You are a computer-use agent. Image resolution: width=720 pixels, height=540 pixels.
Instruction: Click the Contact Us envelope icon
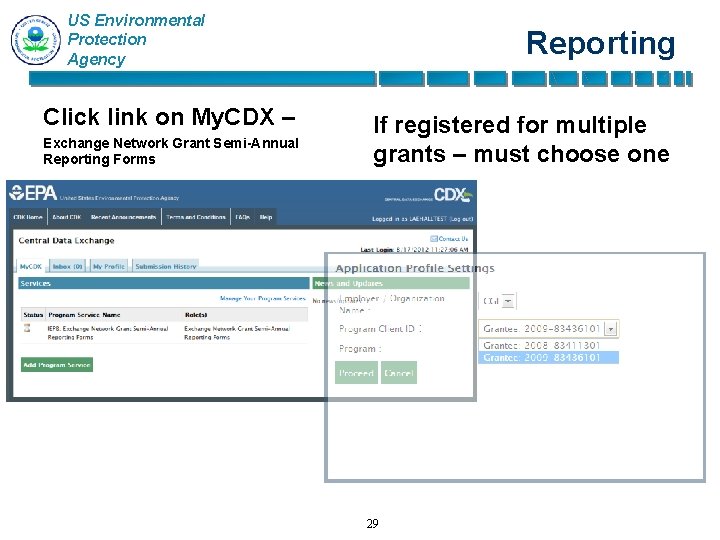(433, 239)
